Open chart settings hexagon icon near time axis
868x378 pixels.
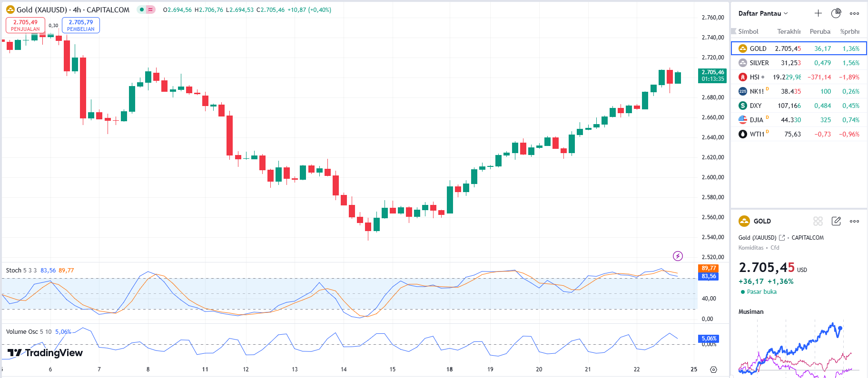click(713, 369)
